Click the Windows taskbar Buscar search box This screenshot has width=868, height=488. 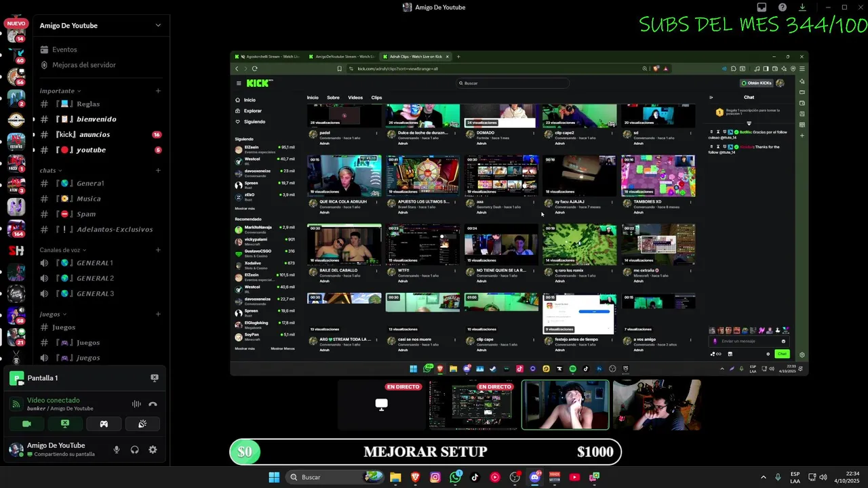click(x=334, y=477)
